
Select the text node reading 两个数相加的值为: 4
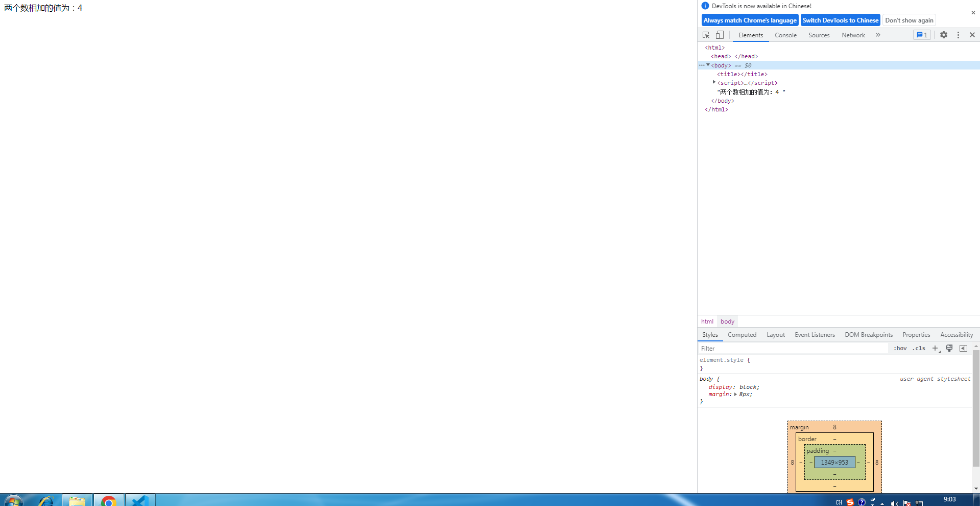coord(751,92)
